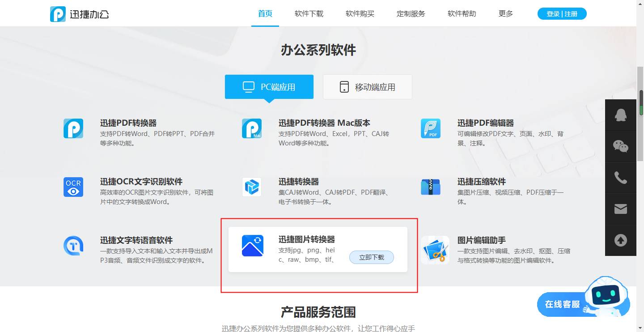Screen dimensions: 644x332
Task: Open 定制服务 navigation menu
Action: pyautogui.click(x=411, y=13)
